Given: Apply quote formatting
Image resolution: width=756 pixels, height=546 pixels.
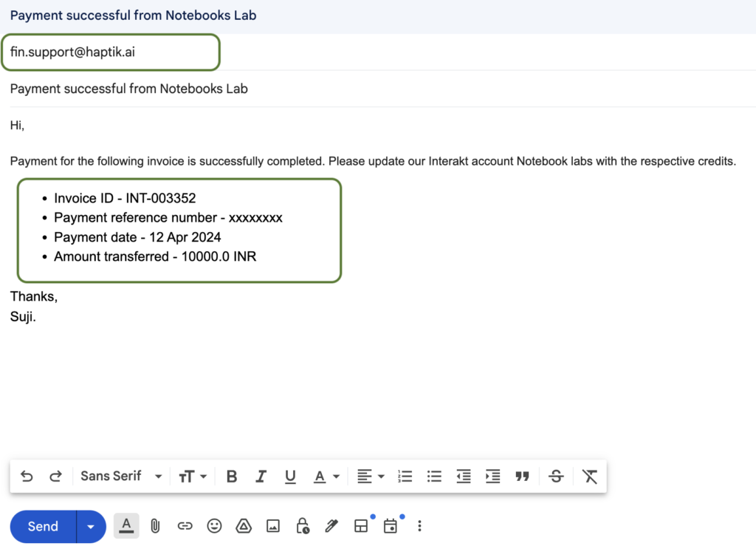Looking at the screenshot, I should click(522, 477).
